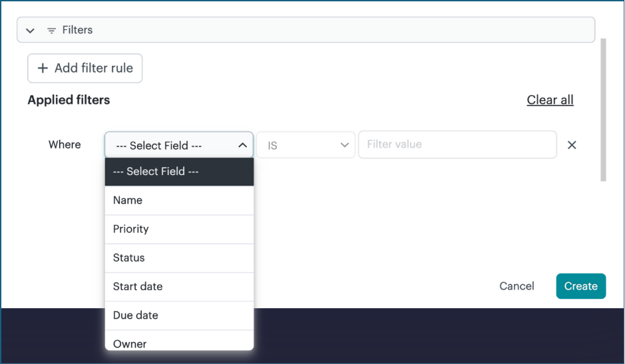Select Name from the field list
Image resolution: width=625 pixels, height=364 pixels.
(179, 200)
